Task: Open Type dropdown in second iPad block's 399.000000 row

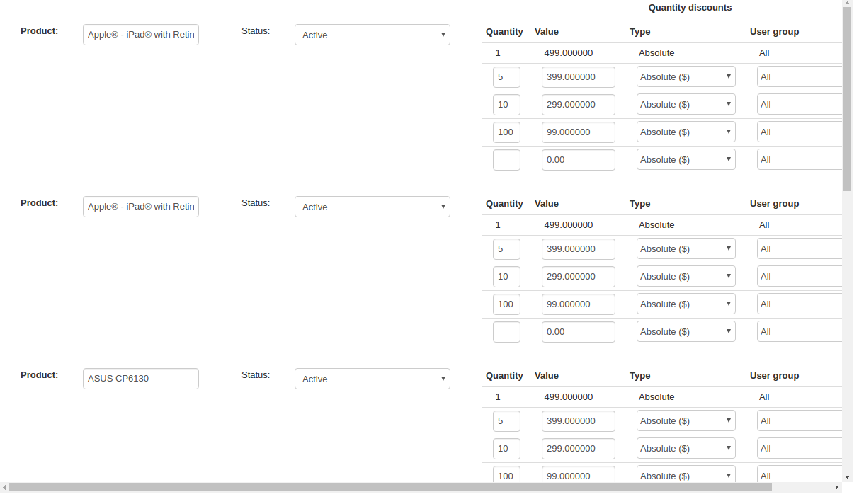Action: point(686,248)
